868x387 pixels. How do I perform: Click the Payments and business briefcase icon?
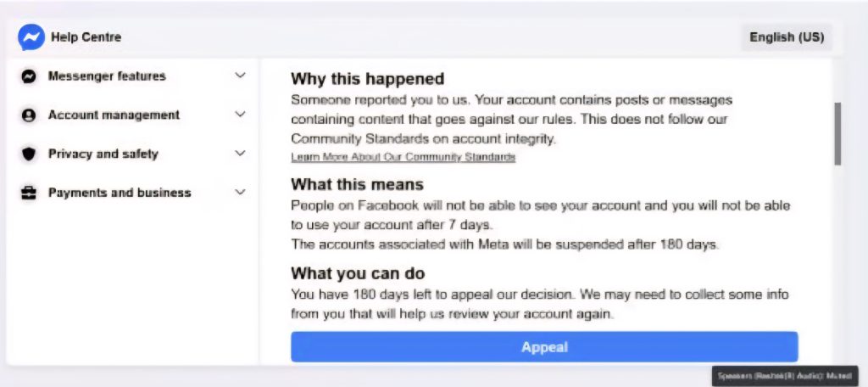click(x=29, y=193)
